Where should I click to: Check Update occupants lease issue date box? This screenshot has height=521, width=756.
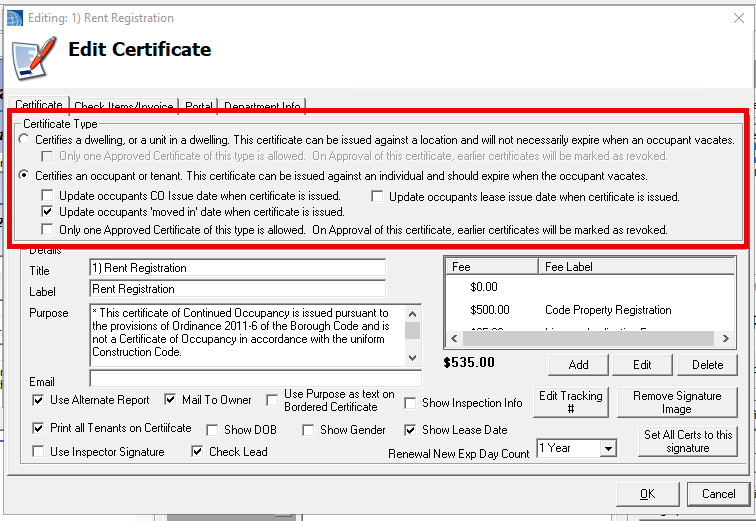pyautogui.click(x=378, y=197)
